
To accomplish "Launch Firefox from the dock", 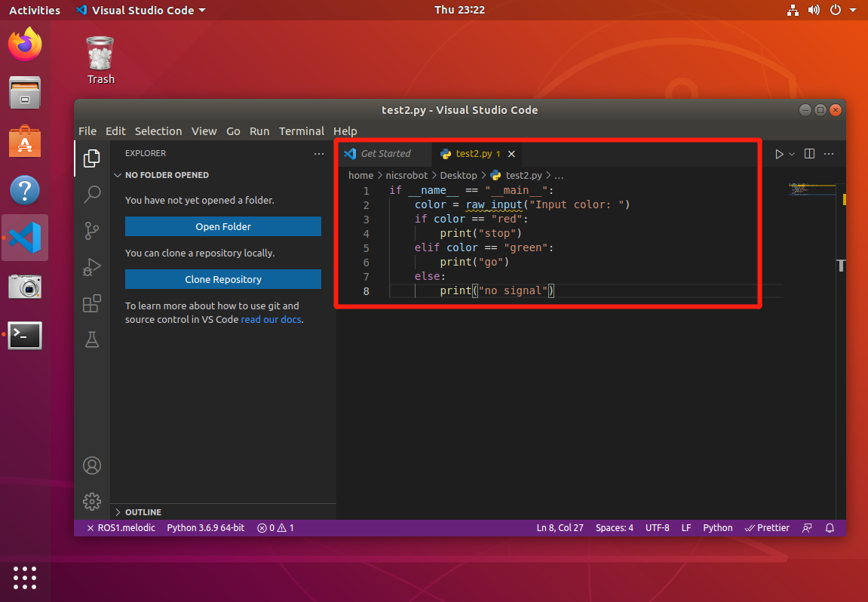I will (25, 44).
